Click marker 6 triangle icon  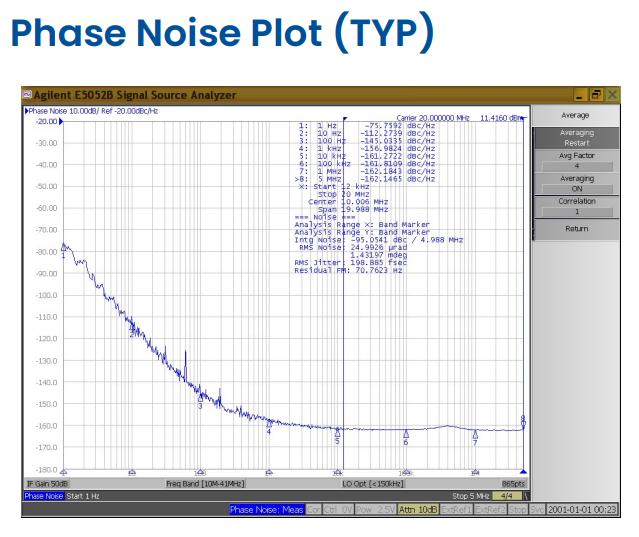[406, 434]
